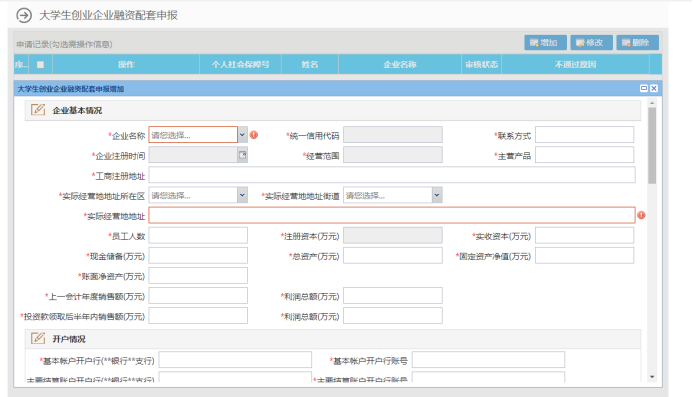Screen dimensions: 693x397
Task: Click 利润总额 field beside 上一会计年度销售额
Action: (x=393, y=296)
